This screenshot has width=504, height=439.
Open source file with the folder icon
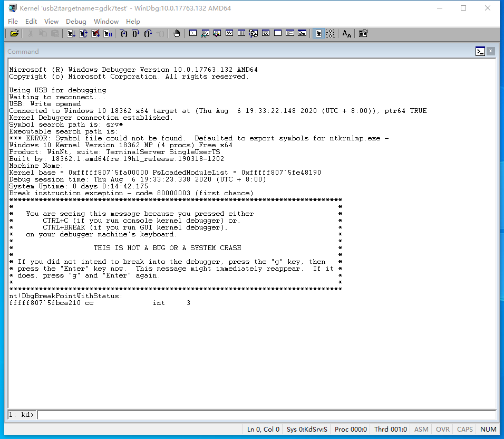(14, 33)
